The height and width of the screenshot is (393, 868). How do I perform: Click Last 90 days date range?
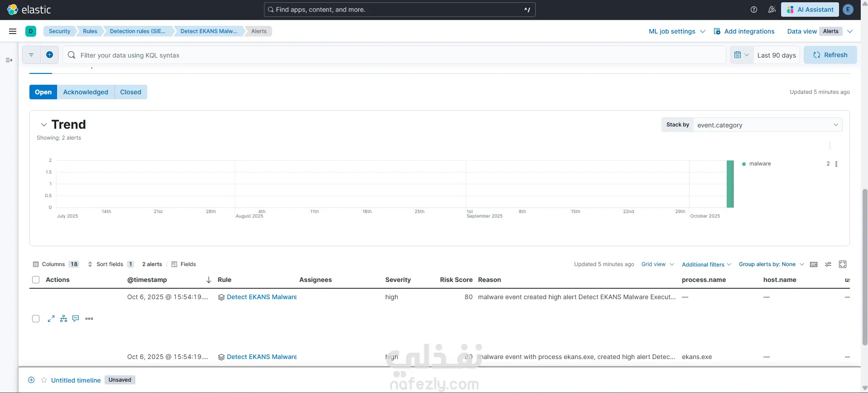pos(777,55)
